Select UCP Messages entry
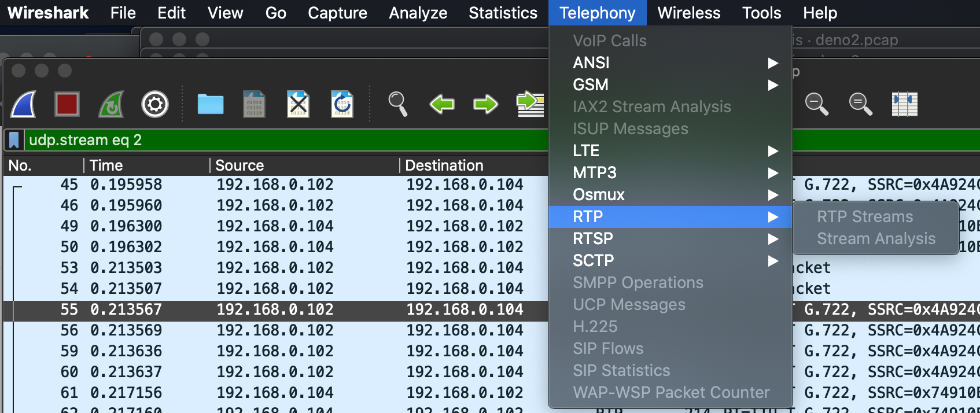This screenshot has width=980, height=413. coord(670,304)
